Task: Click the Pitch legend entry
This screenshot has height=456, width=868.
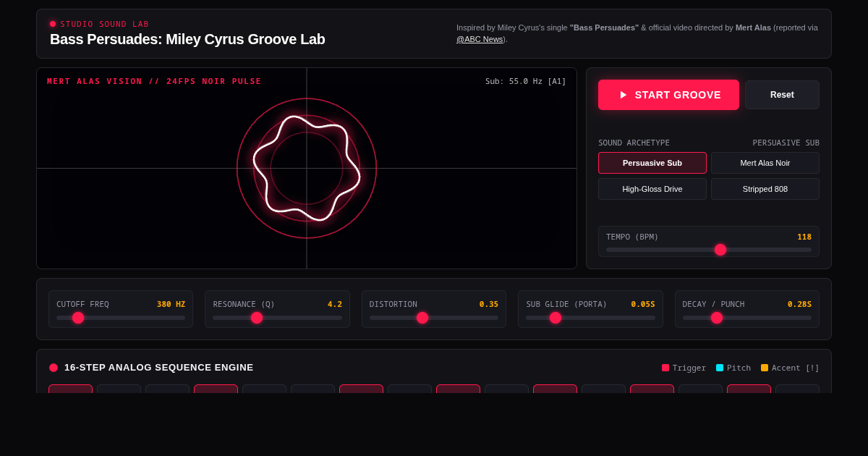Action: 733,368
